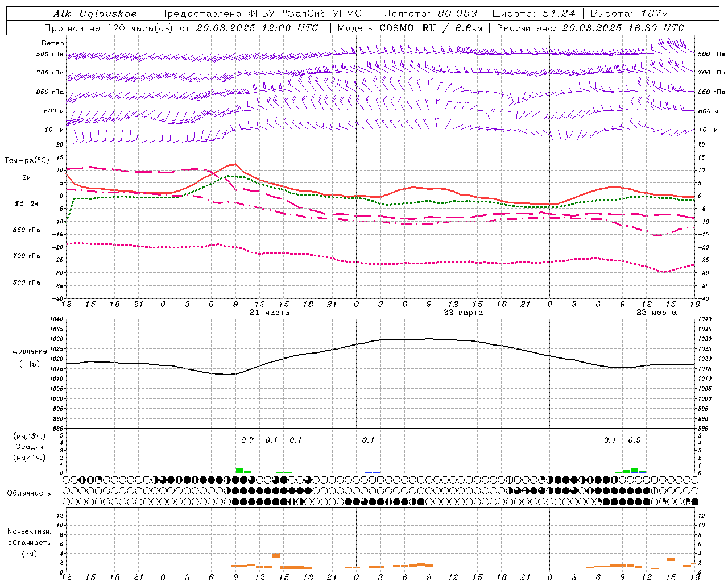Click the elevation text Высота: 187м
The height and width of the screenshot is (582, 728).
(629, 14)
